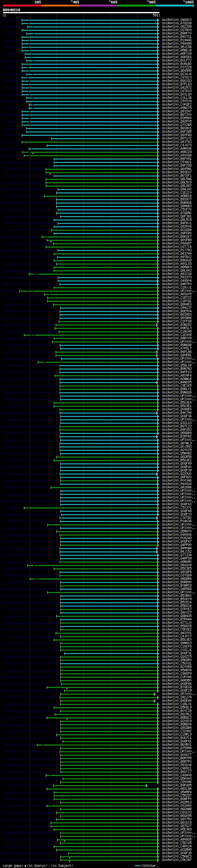The width and height of the screenshot is (197, 868).
Task: Select hit label UniRef100_Q0QF49
Action: (x=177, y=464)
